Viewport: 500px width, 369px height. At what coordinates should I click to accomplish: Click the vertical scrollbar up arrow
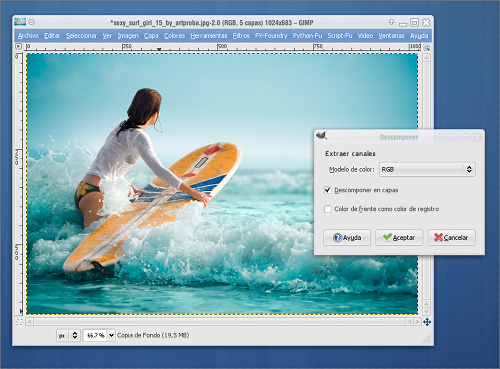tap(426, 57)
